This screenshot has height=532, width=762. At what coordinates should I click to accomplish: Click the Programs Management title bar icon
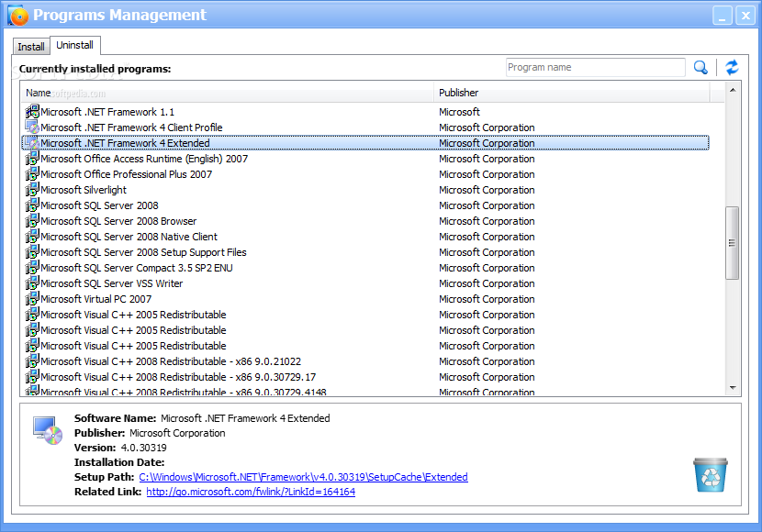pyautogui.click(x=18, y=15)
